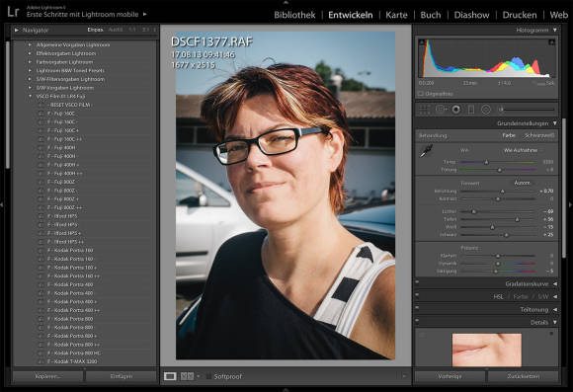
Task: Apply the F - Kodak T-MAX 3200 preset
Action: pyautogui.click(x=72, y=361)
